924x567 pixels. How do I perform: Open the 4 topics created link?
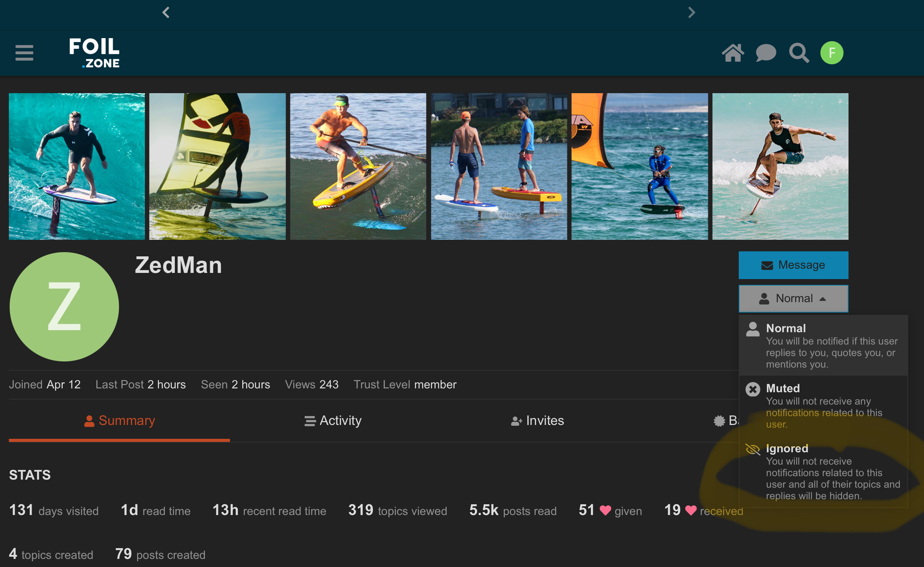point(51,554)
